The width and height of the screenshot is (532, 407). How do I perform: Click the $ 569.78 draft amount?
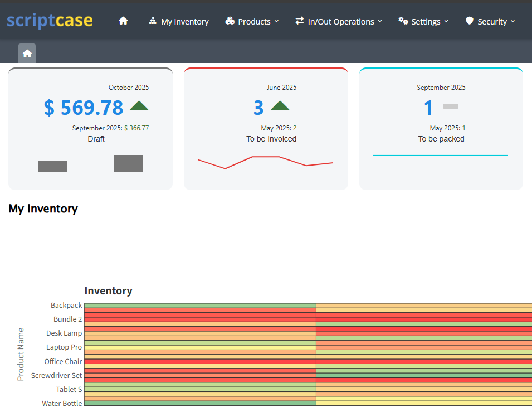pyautogui.click(x=84, y=108)
